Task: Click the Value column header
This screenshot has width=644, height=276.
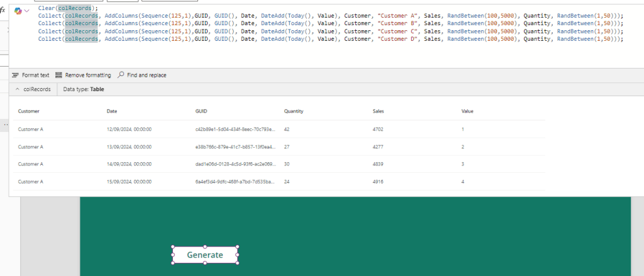Action: (467, 111)
